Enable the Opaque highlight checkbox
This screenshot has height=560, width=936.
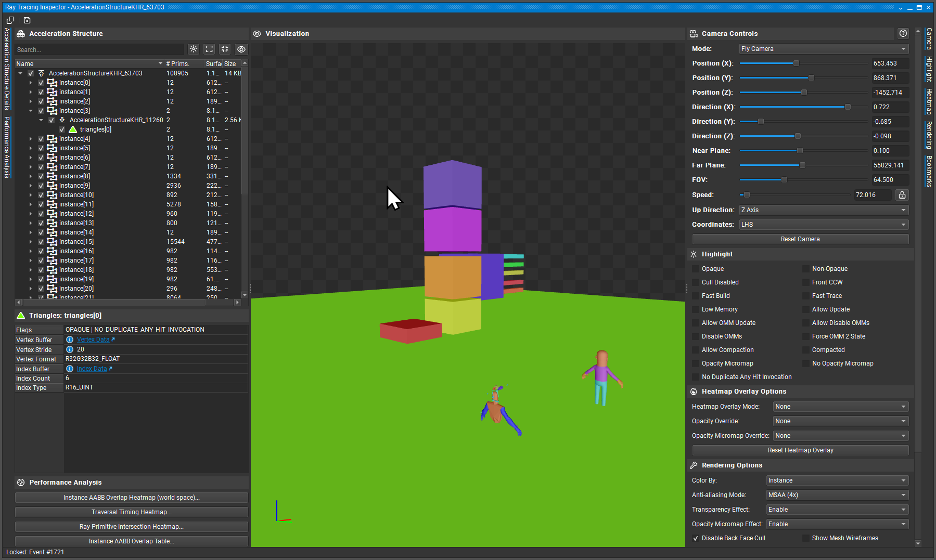pyautogui.click(x=696, y=269)
